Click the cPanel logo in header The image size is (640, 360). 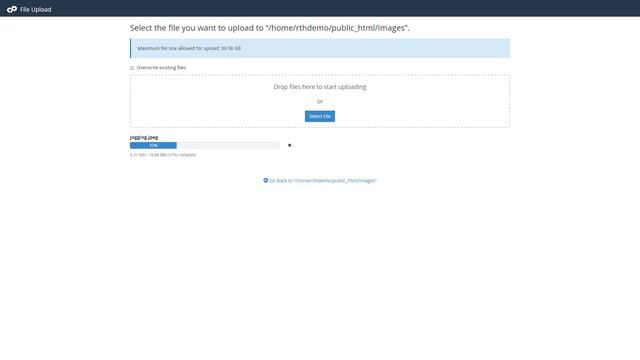pyautogui.click(x=12, y=9)
